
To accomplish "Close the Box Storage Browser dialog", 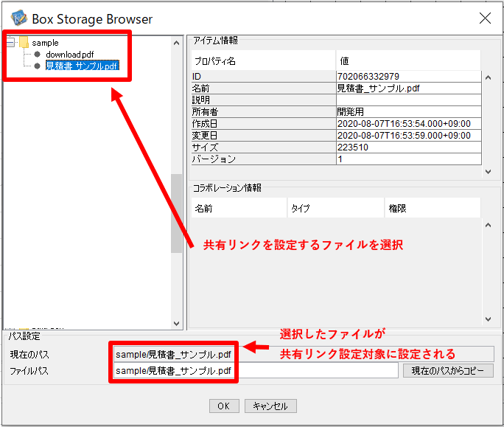I will click(x=485, y=18).
